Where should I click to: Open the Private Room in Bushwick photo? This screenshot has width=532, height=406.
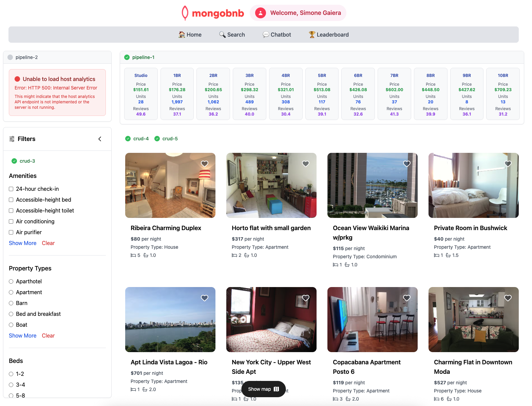473,185
